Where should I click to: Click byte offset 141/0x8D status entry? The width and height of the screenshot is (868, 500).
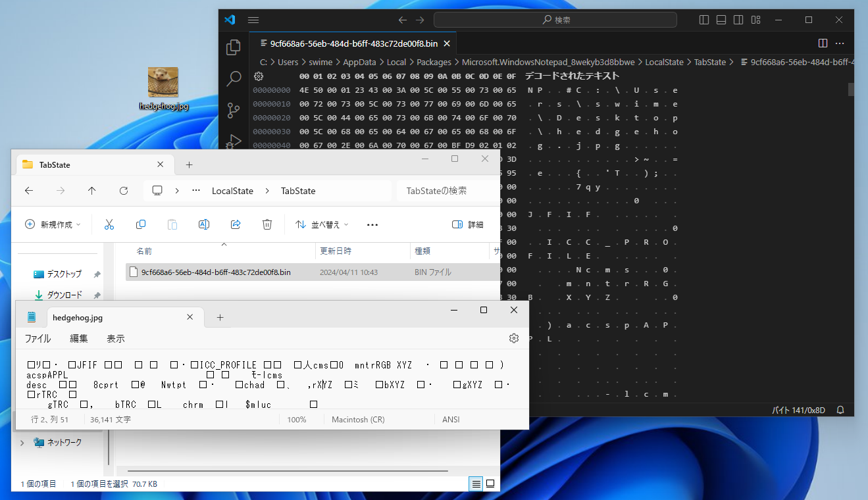pyautogui.click(x=798, y=410)
